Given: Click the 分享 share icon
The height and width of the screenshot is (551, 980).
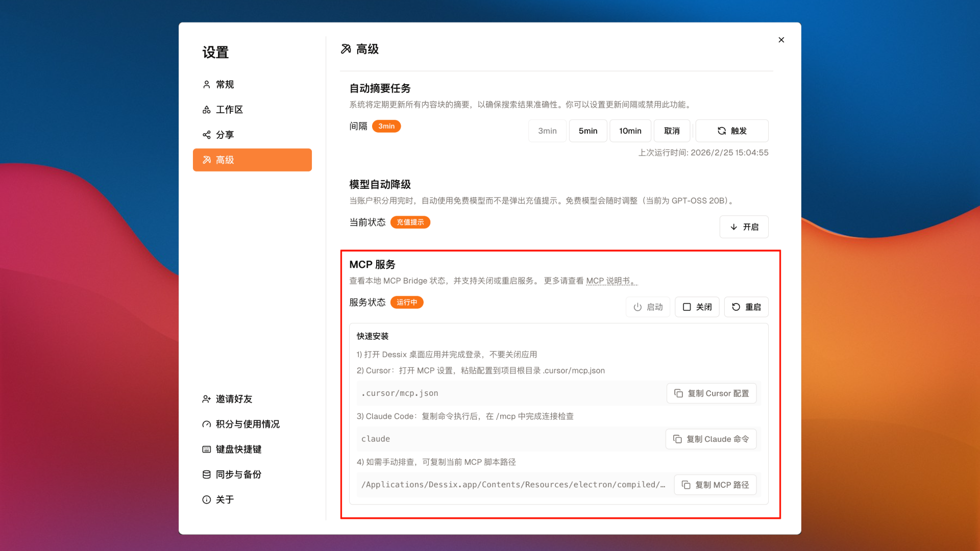Looking at the screenshot, I should tap(207, 135).
